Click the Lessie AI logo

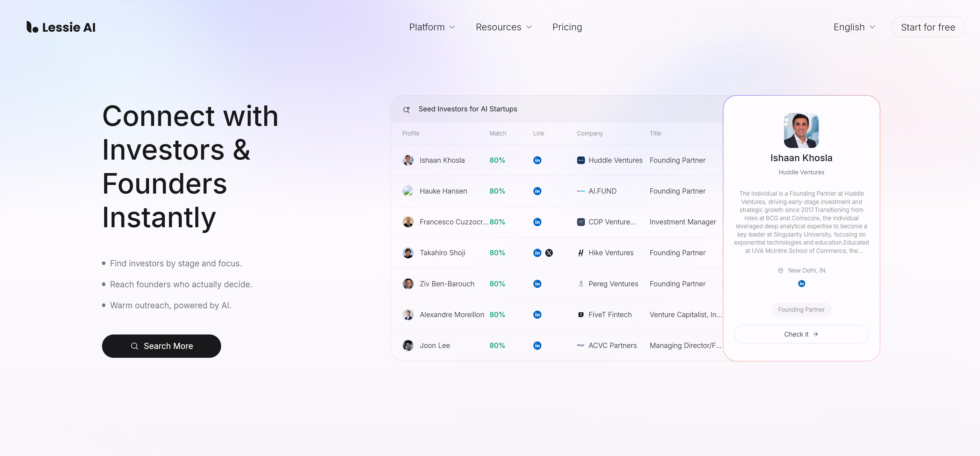pyautogui.click(x=61, y=27)
